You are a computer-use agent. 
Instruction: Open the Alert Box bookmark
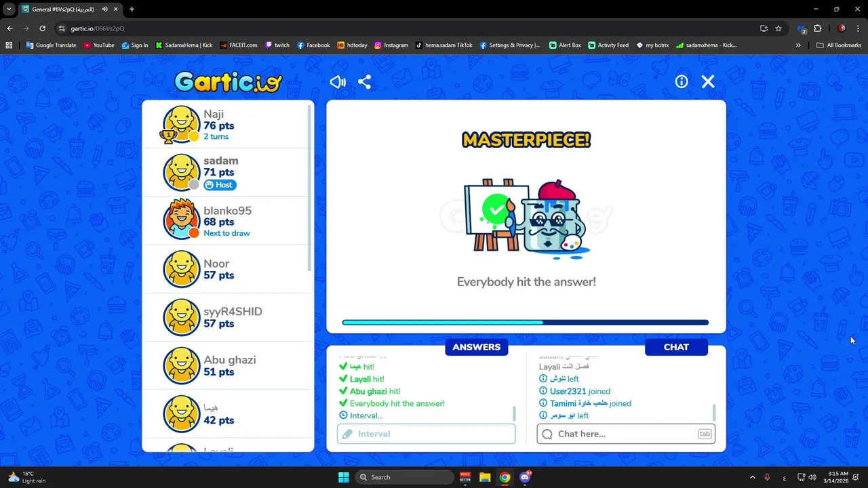(x=565, y=45)
